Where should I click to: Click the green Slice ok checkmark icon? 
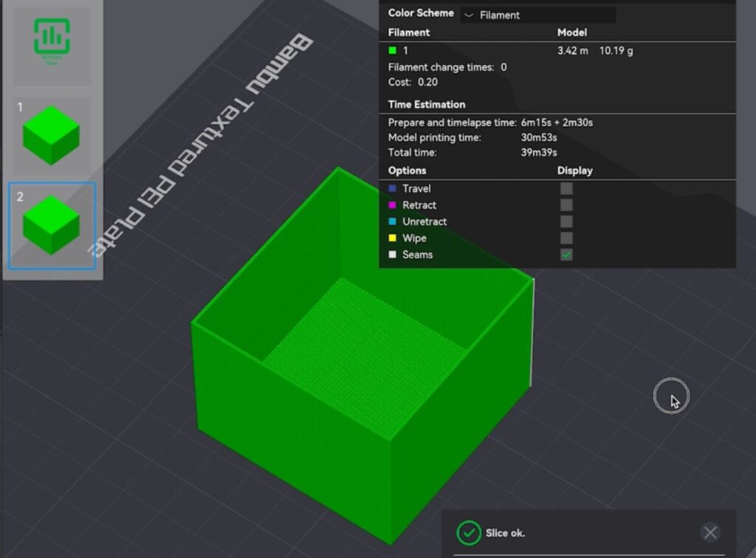click(x=468, y=532)
